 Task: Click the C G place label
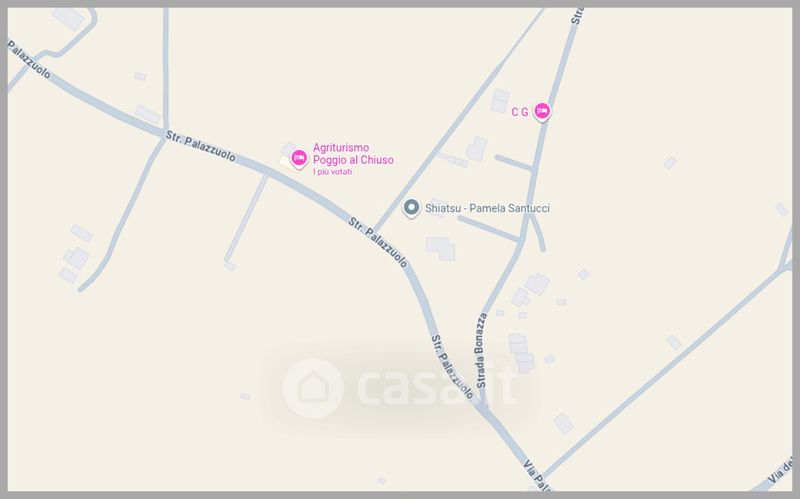tap(520, 112)
